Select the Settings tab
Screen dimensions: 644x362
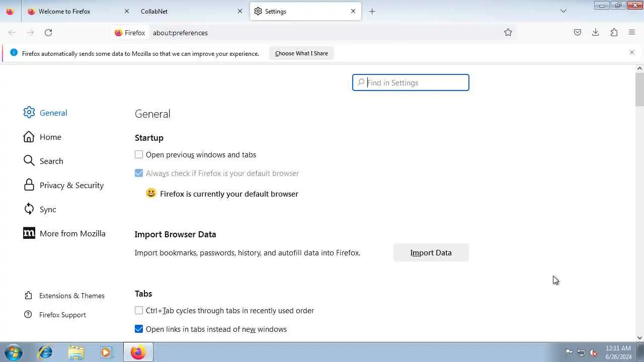305,11
